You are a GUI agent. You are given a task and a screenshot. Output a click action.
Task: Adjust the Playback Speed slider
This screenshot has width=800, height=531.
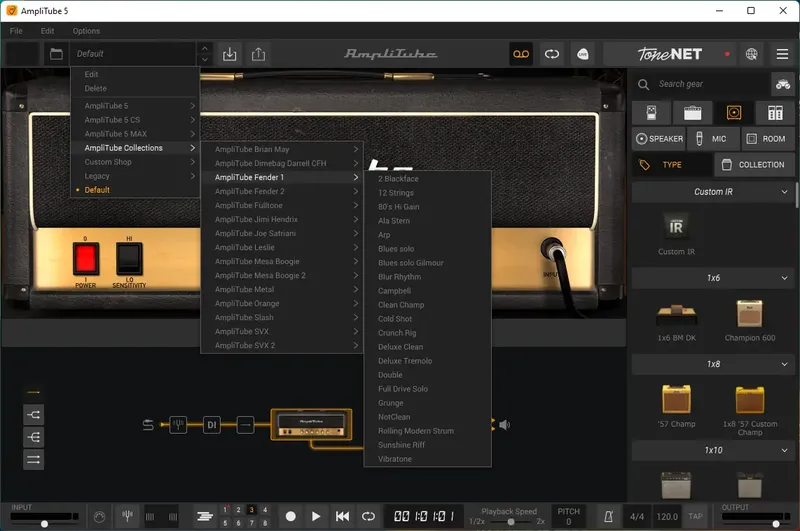click(x=509, y=521)
